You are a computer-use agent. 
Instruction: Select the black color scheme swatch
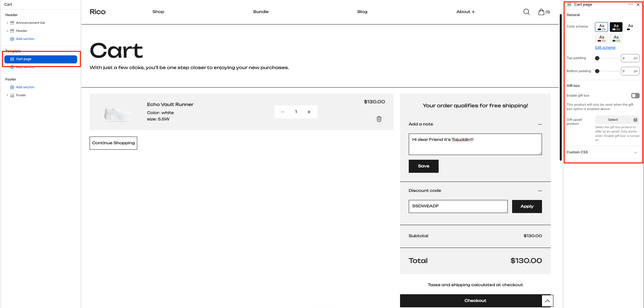click(x=616, y=27)
